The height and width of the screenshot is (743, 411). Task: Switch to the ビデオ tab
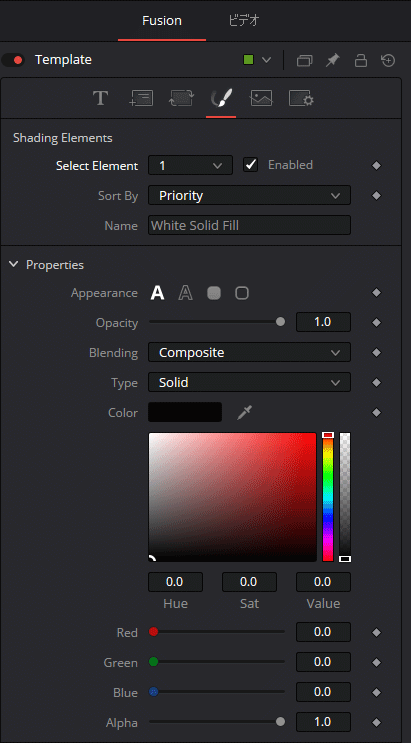point(244,21)
